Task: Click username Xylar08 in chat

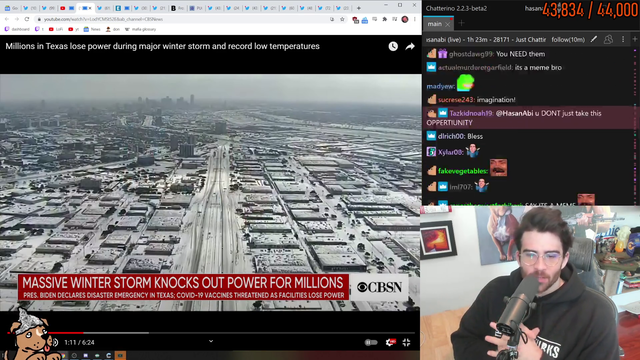Action: [x=450, y=152]
